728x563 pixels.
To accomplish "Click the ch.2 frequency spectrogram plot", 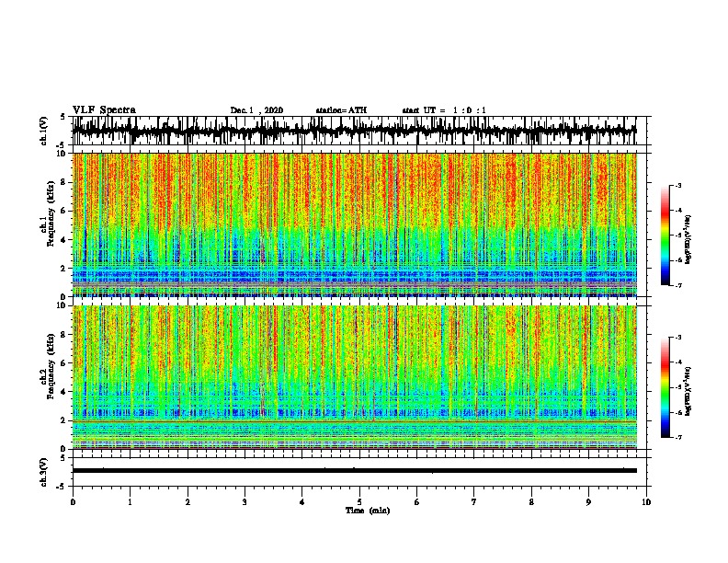I will (x=355, y=377).
